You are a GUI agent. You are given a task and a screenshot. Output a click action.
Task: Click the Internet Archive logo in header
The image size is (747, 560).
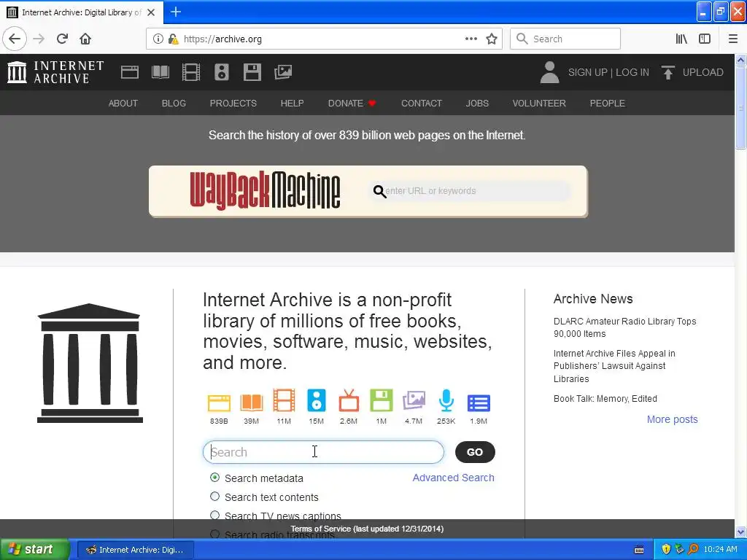point(55,72)
